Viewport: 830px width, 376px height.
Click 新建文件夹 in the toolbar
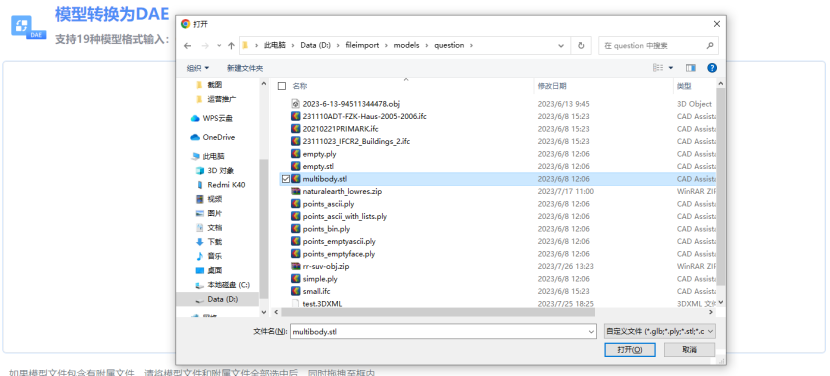pyautogui.click(x=245, y=68)
